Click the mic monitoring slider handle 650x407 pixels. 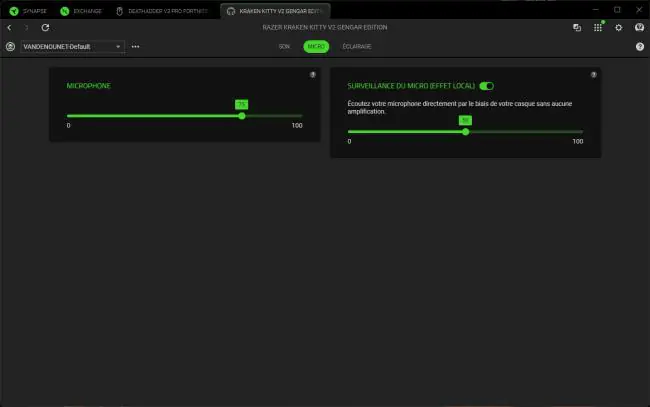[x=466, y=132]
